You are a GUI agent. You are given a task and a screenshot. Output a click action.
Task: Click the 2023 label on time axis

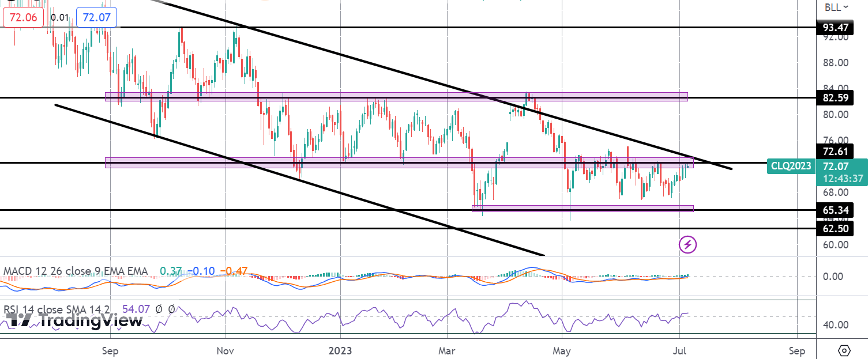pos(341,350)
